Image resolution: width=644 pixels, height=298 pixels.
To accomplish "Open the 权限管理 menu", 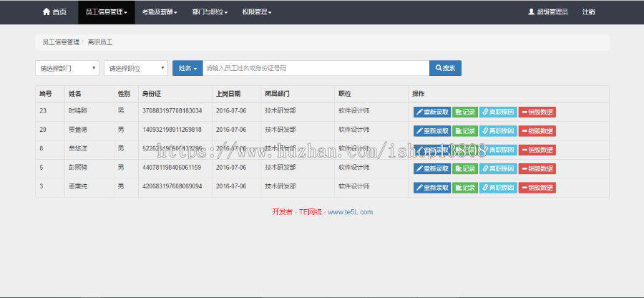I will point(257,12).
